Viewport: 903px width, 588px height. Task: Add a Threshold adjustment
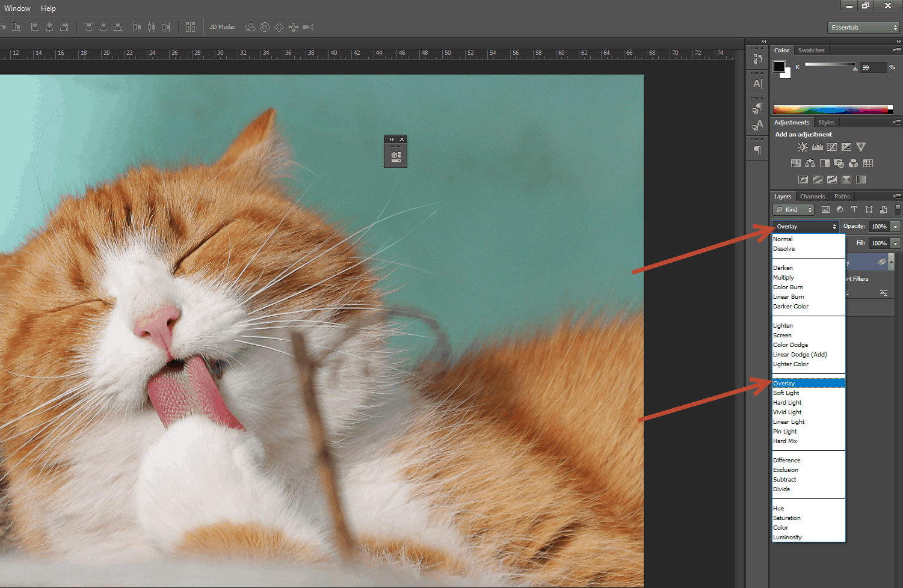[x=832, y=179]
